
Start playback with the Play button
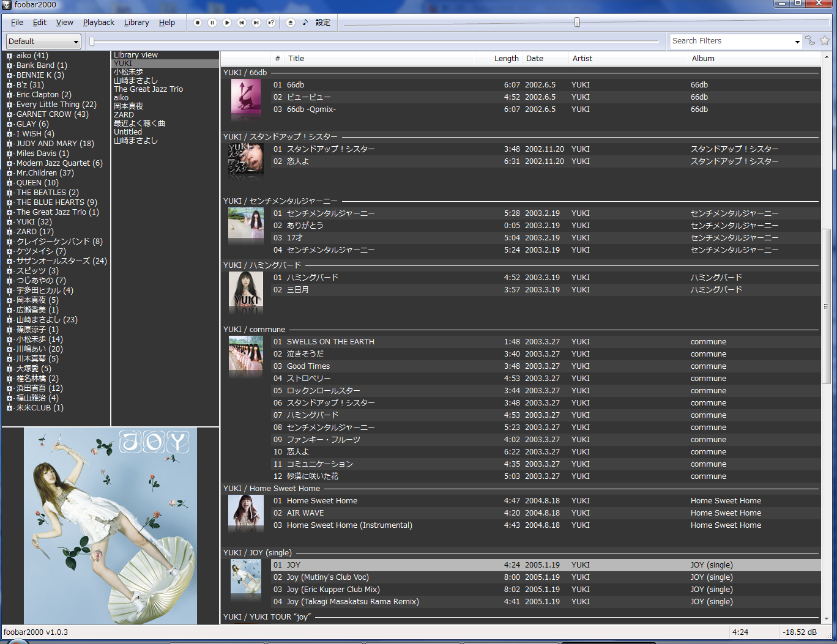coord(227,23)
